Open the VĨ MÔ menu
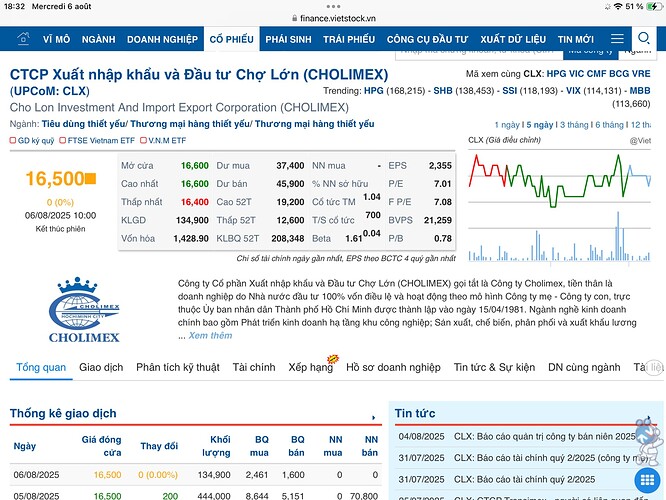The image size is (666, 500). [56, 39]
